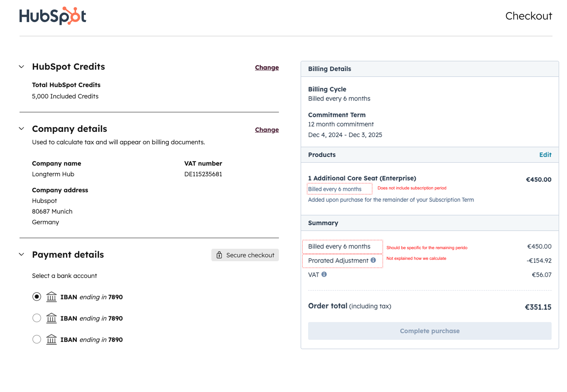Click the 'Company address' label

click(x=60, y=190)
